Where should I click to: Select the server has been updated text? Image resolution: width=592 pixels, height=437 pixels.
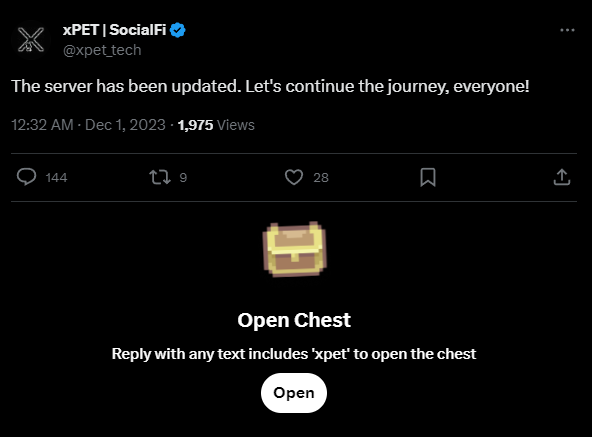coord(270,86)
